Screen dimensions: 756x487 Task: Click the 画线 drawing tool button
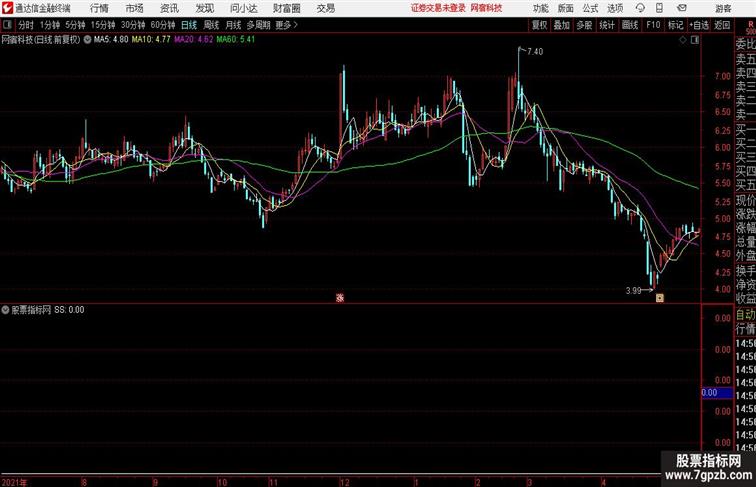point(630,25)
